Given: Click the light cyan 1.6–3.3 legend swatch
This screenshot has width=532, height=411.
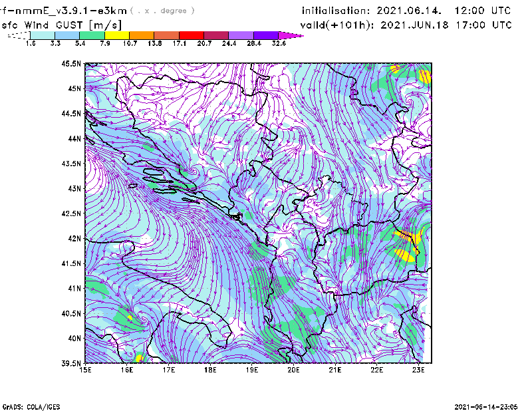Looking at the screenshot, I should [43, 35].
